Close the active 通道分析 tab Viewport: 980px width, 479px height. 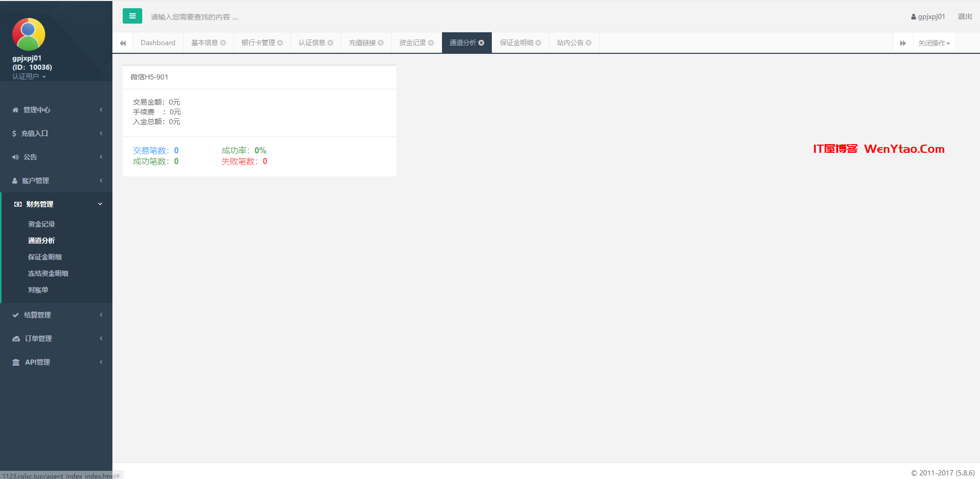point(482,43)
